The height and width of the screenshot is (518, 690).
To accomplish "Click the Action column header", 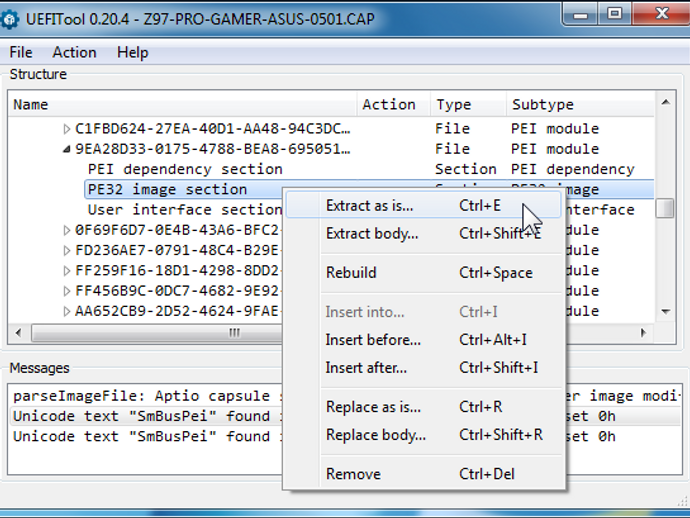I will pos(393,105).
